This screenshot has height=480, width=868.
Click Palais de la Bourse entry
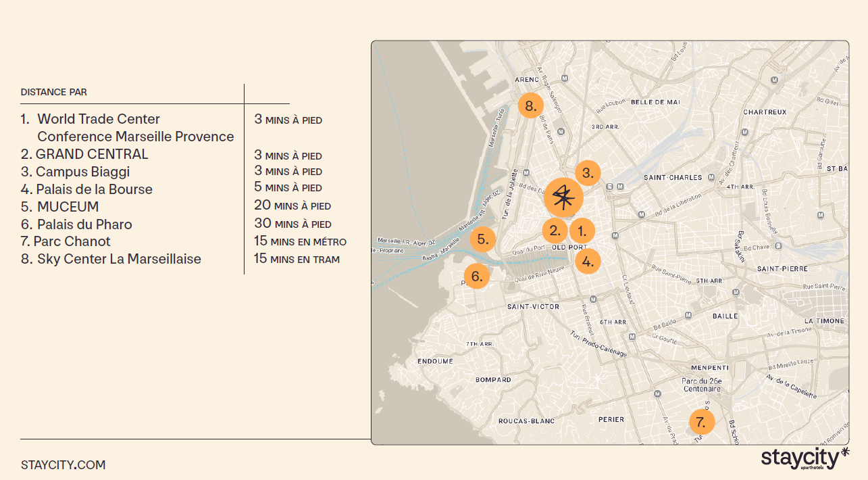tap(94, 189)
